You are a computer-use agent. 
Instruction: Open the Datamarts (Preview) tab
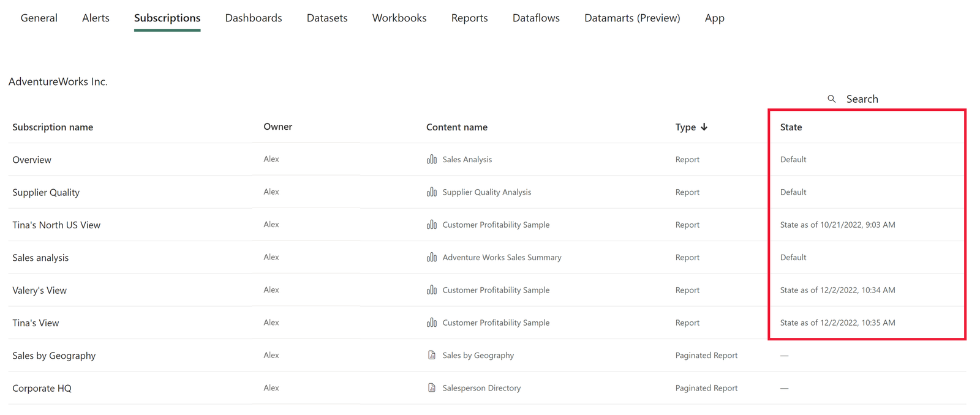[632, 18]
